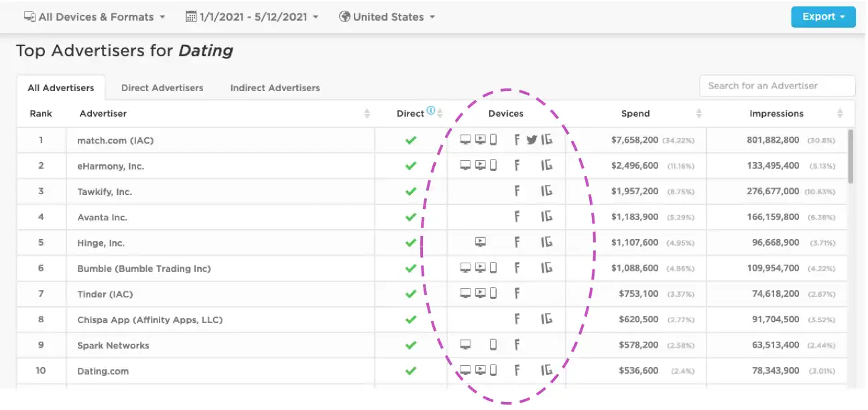Click the info icon beside Direct header
This screenshot has width=868, height=410.
pyautogui.click(x=431, y=111)
